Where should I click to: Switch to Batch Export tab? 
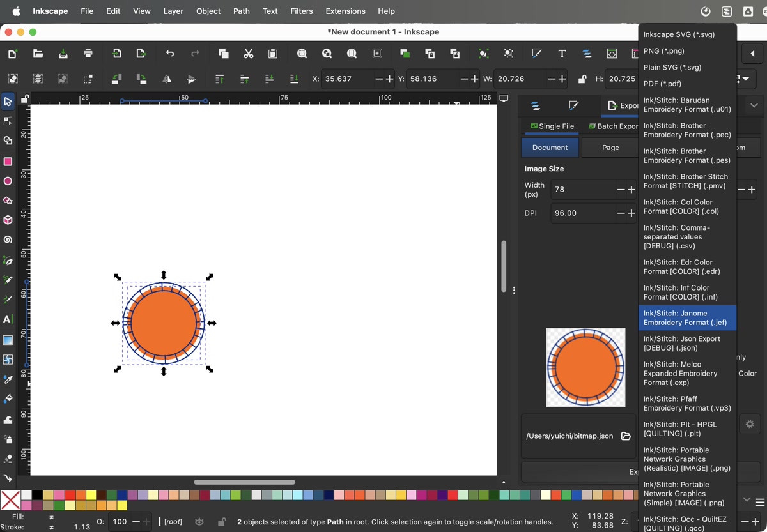613,126
